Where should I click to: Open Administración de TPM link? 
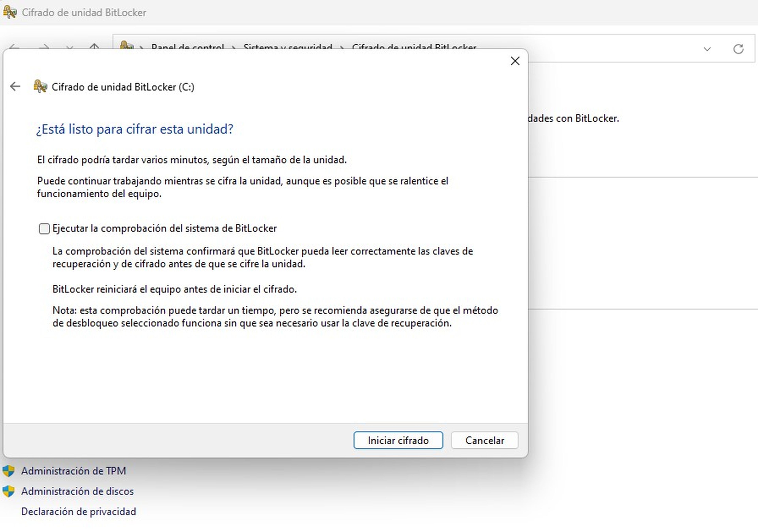click(74, 471)
